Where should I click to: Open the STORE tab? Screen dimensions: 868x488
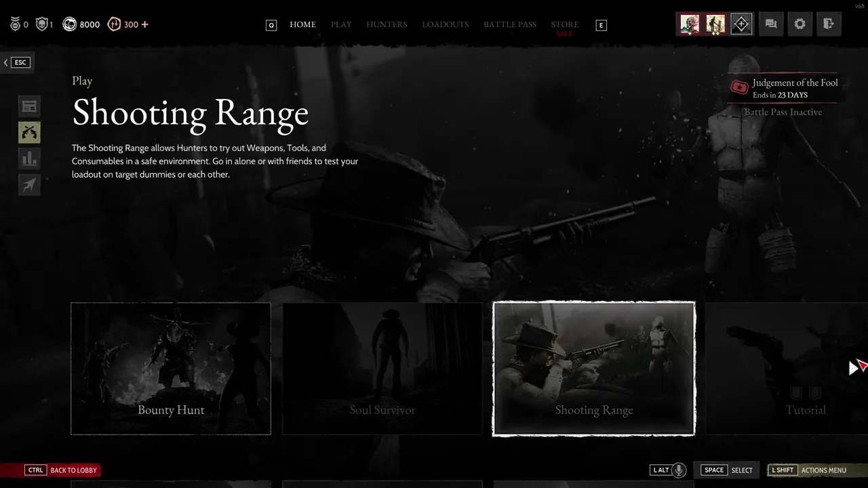pyautogui.click(x=565, y=24)
